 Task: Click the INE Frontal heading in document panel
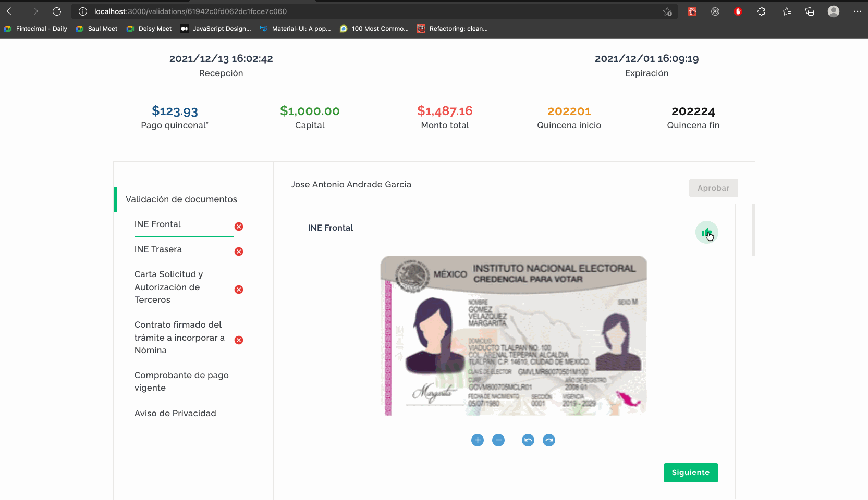(331, 228)
